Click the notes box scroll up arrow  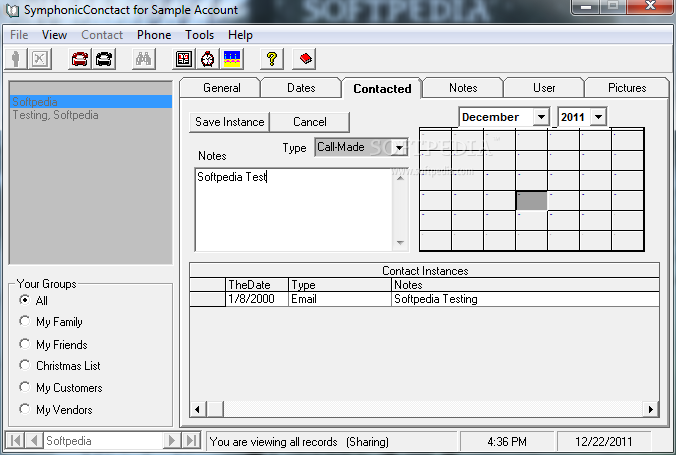tap(400, 177)
